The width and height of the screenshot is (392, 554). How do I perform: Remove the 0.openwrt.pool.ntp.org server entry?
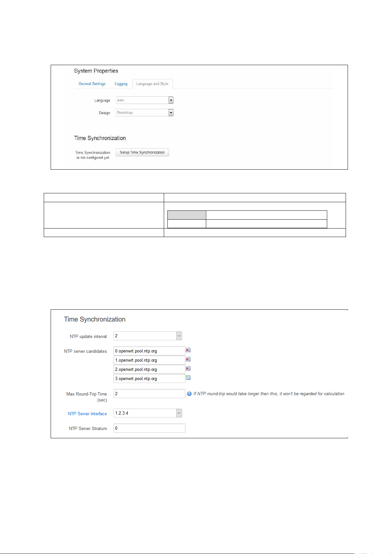coord(188,350)
